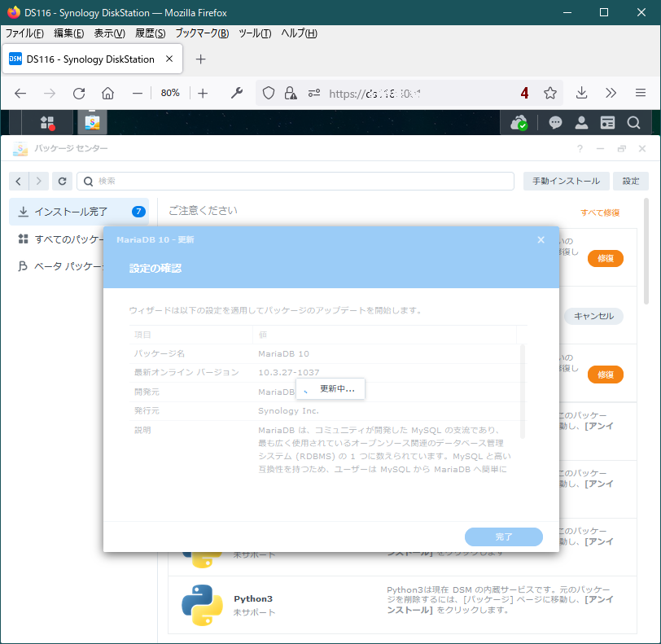Click the red number 4 indicator in URL bar
This screenshot has height=644, width=661.
coord(524,93)
